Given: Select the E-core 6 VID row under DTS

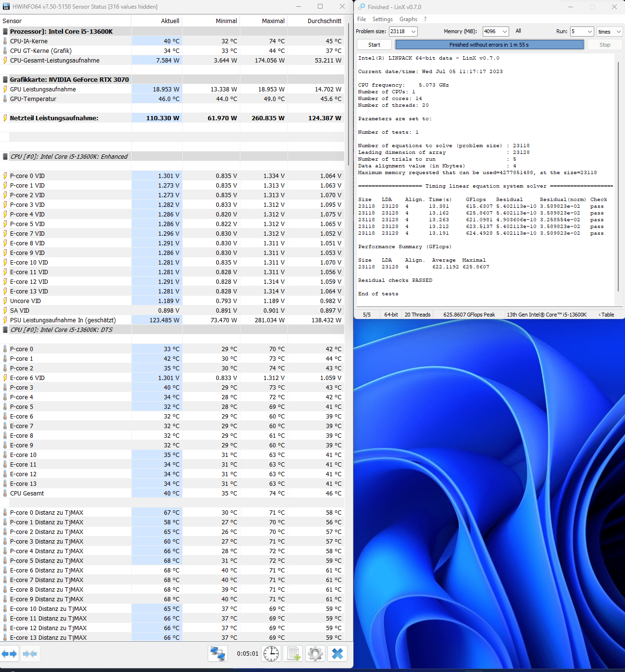Looking at the screenshot, I should point(172,378).
